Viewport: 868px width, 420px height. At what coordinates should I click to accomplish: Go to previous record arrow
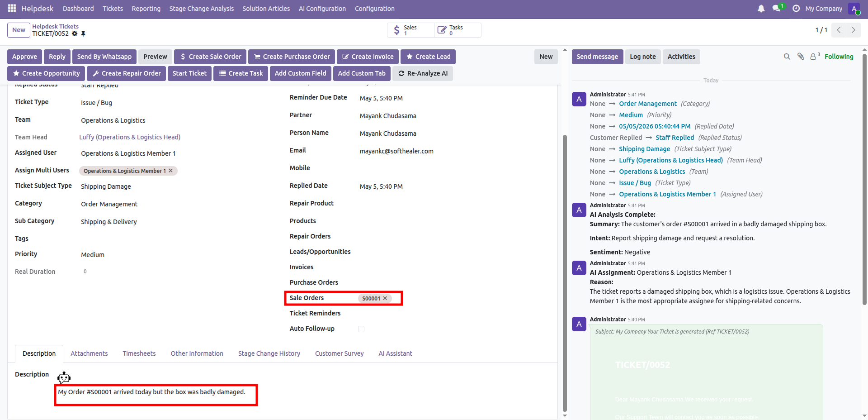coord(839,30)
